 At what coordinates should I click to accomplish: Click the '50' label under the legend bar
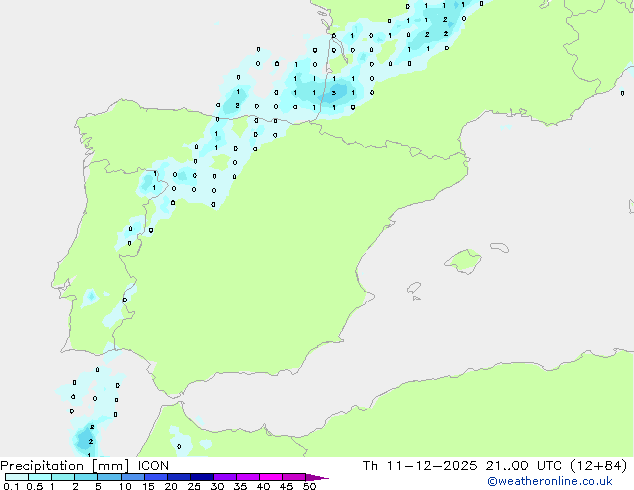tap(309, 486)
